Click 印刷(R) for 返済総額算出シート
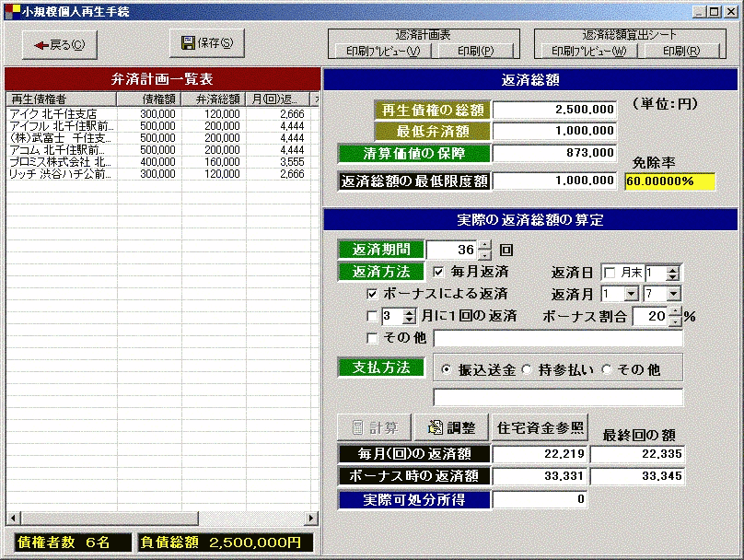The height and width of the screenshot is (560, 744). pyautogui.click(x=681, y=51)
